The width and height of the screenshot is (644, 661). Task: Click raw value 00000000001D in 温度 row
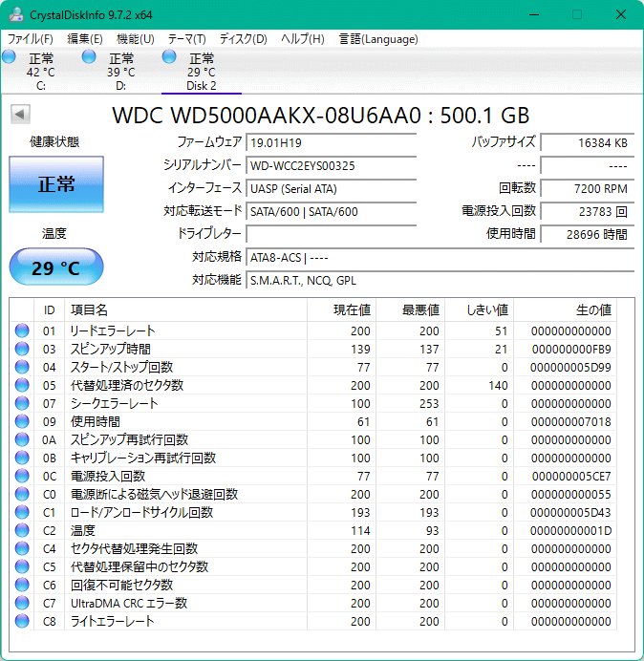(x=570, y=531)
